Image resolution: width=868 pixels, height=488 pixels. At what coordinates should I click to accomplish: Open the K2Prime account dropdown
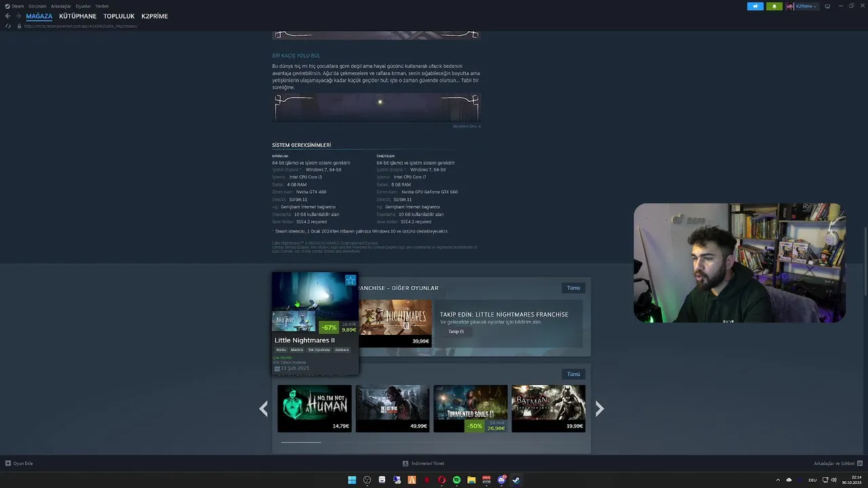pyautogui.click(x=806, y=6)
